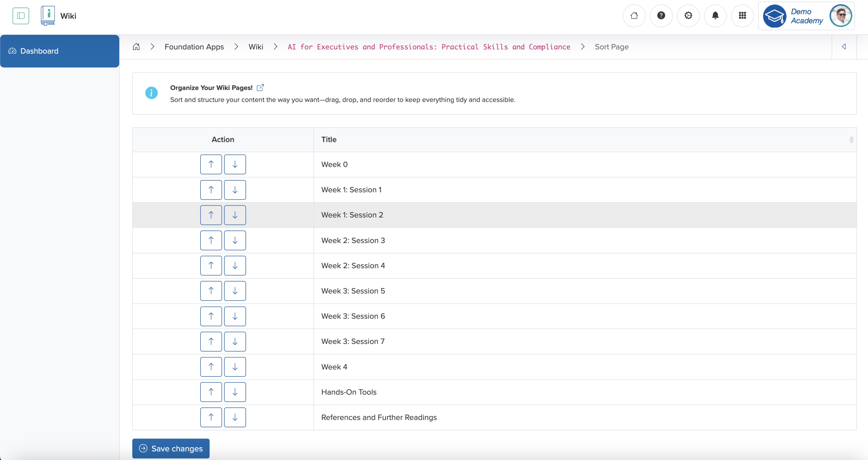Move References and Further Readings up one position
Viewport: 868px width, 460px height.
pos(211,417)
